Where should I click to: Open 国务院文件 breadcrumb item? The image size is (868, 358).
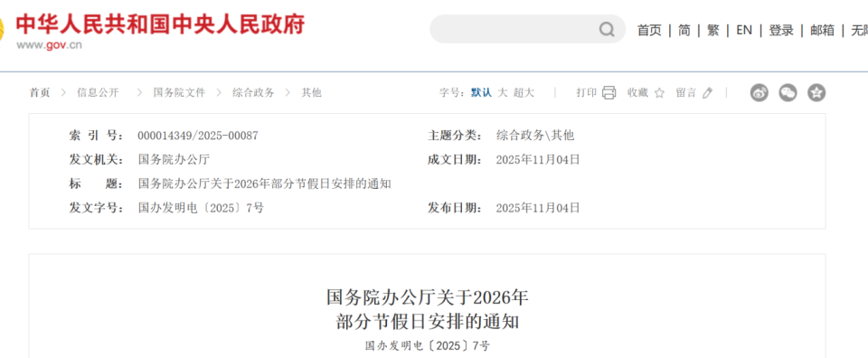click(179, 93)
